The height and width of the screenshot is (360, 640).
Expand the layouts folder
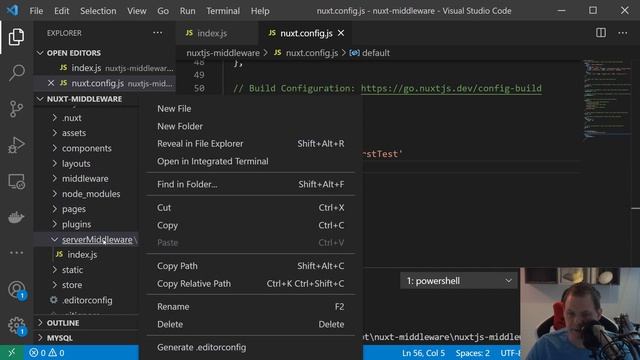[x=76, y=163]
